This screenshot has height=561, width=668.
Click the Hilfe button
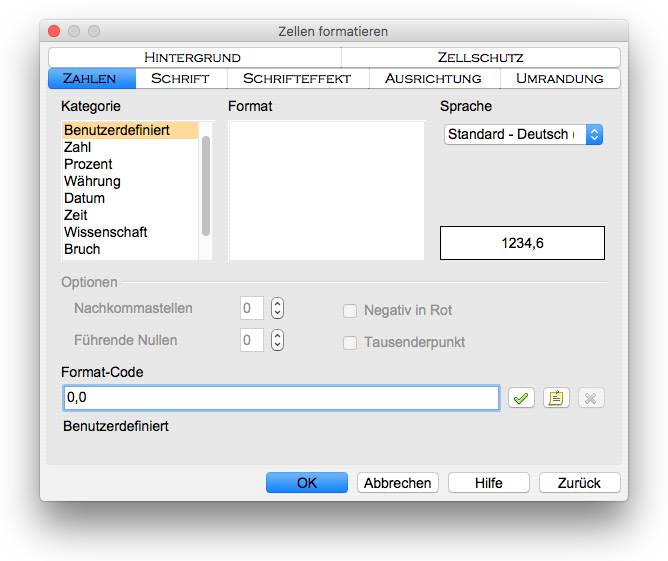(489, 483)
